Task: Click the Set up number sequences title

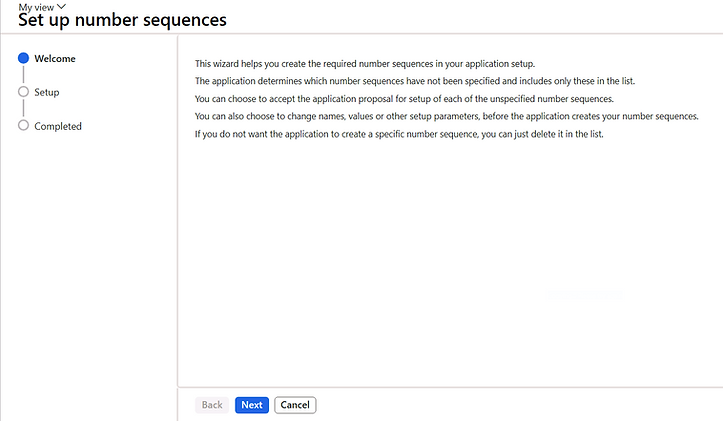Action: 122,20
